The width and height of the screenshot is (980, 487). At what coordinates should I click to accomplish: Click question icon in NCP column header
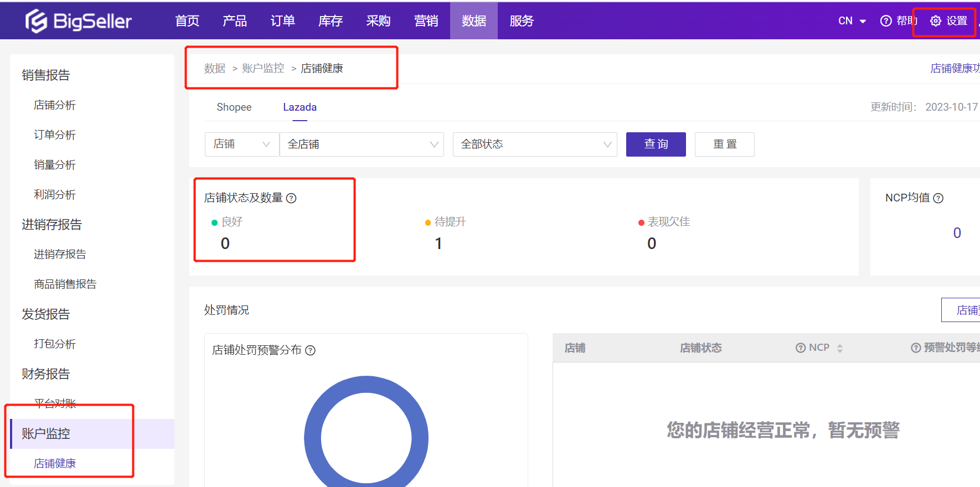pos(801,348)
